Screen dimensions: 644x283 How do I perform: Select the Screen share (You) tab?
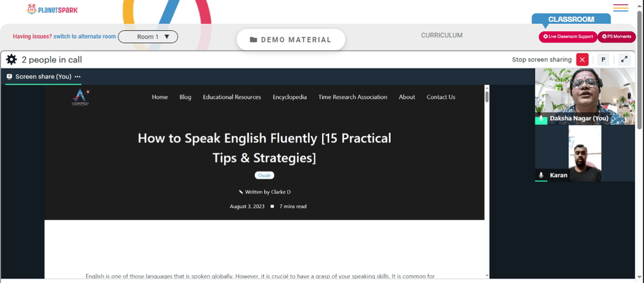pos(43,77)
